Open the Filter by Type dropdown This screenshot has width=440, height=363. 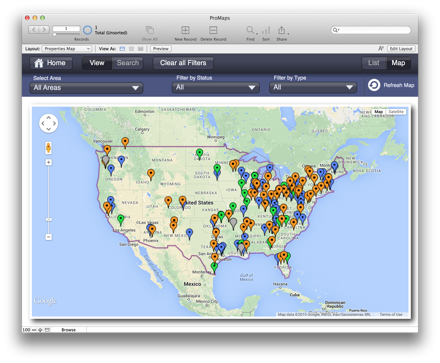click(x=313, y=88)
